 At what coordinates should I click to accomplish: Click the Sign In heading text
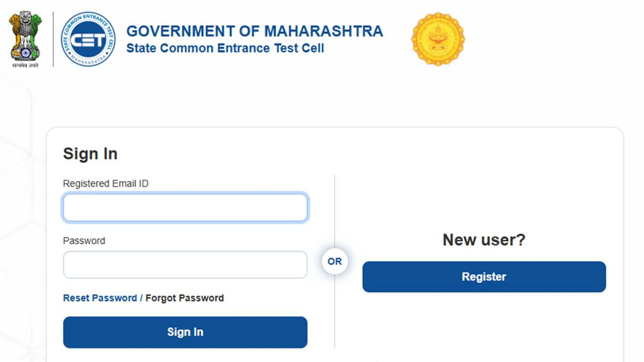coord(90,154)
